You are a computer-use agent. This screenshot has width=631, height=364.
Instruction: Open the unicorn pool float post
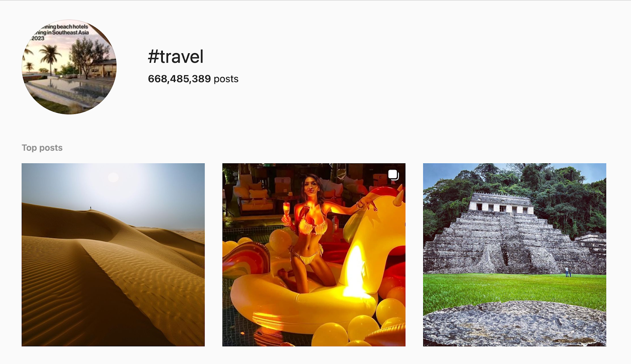click(x=314, y=255)
